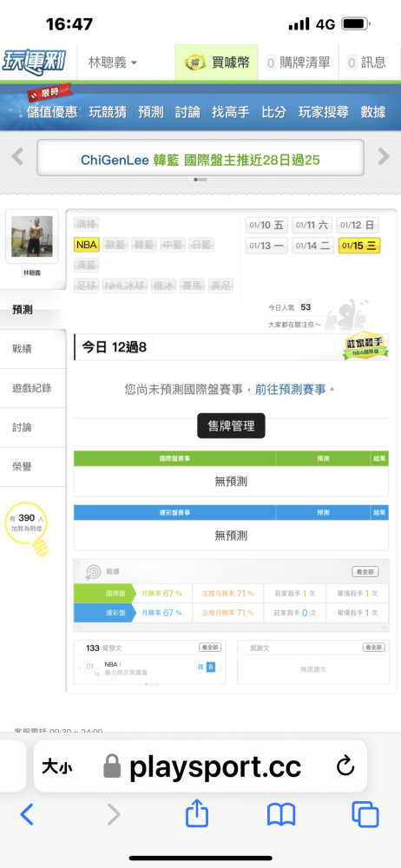
Task: Tap the playsport logo icon
Action: 35,61
